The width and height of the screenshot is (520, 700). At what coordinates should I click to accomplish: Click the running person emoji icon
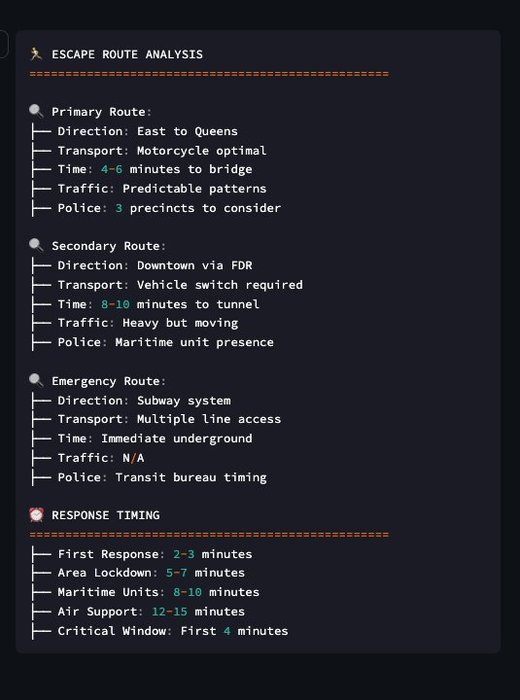36,54
